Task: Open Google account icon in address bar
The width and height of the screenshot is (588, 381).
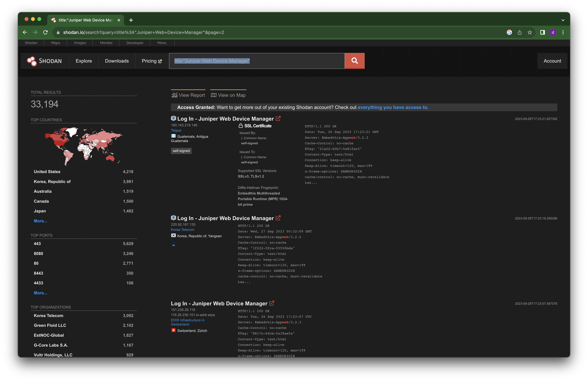Action: pos(509,32)
